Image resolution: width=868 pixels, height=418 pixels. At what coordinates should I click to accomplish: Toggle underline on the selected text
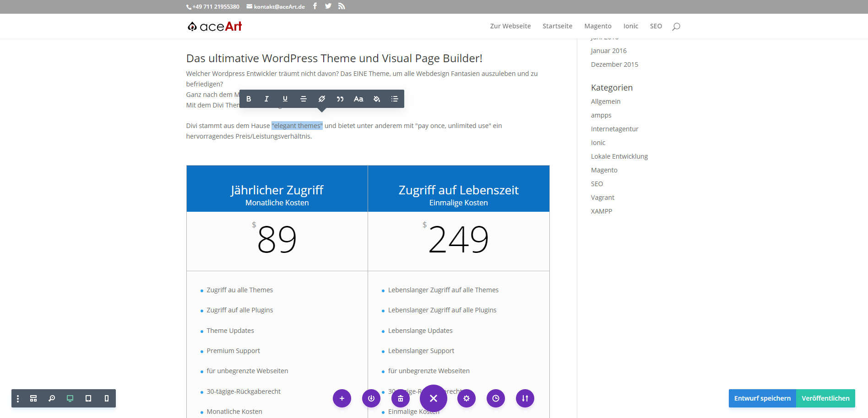285,99
